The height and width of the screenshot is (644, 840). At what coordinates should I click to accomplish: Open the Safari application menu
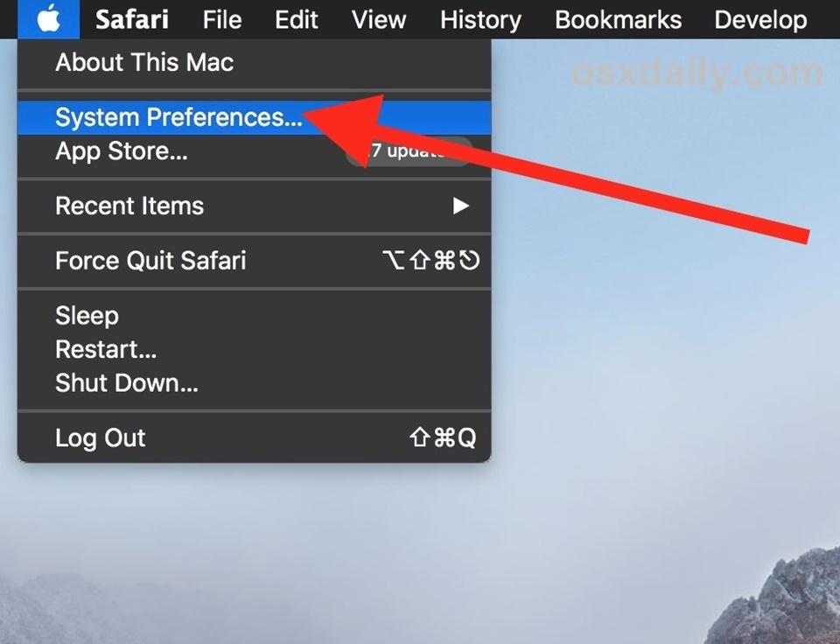(131, 19)
